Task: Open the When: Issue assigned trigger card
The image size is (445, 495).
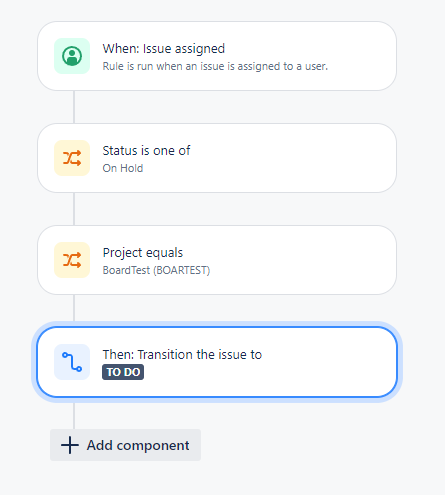Action: click(x=217, y=56)
